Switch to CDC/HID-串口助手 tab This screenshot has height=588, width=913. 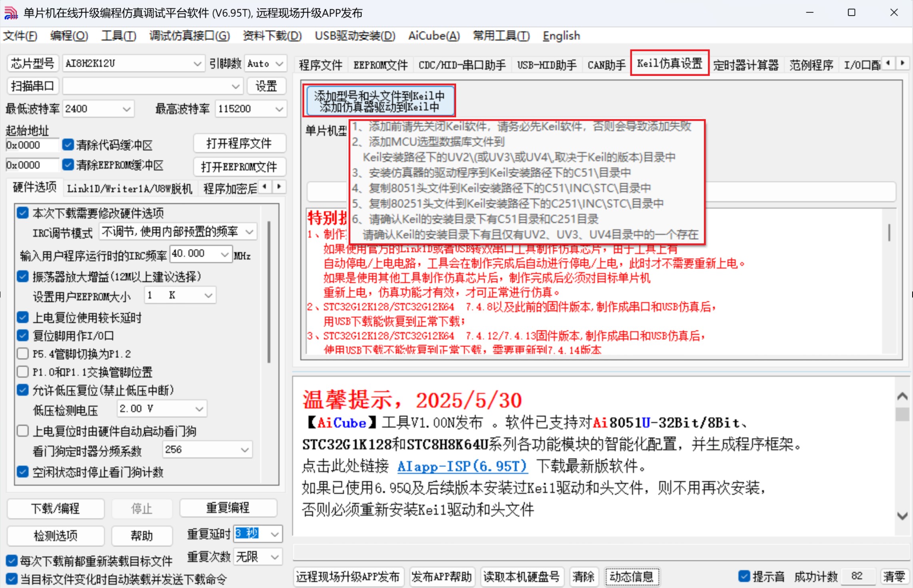[x=462, y=65]
